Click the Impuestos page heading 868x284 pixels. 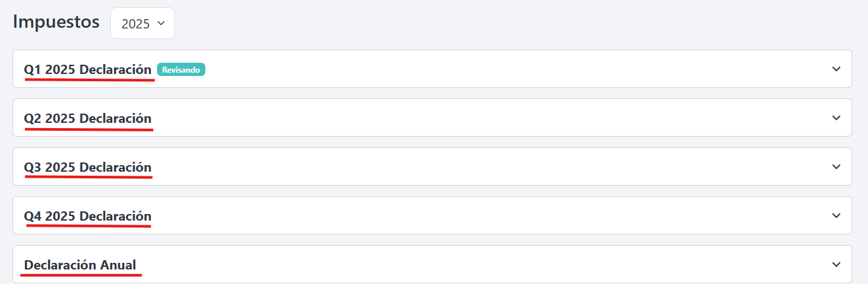56,22
